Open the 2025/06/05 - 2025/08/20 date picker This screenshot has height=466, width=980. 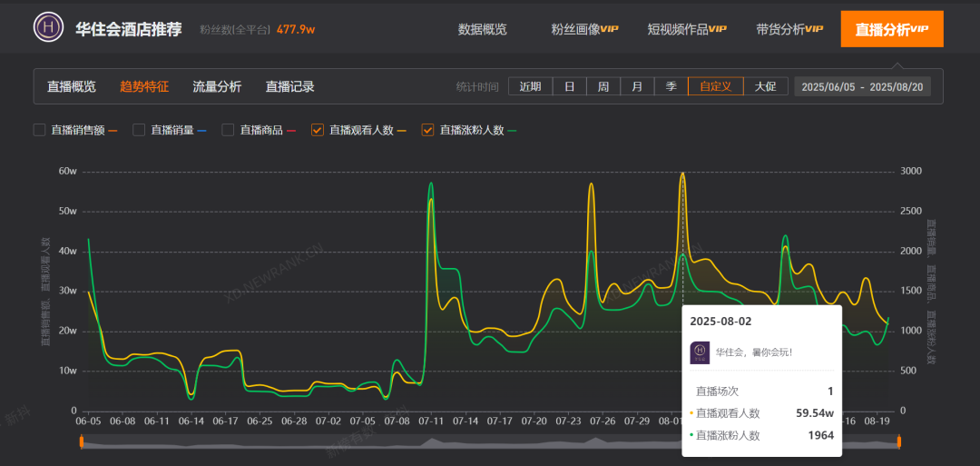pyautogui.click(x=863, y=86)
